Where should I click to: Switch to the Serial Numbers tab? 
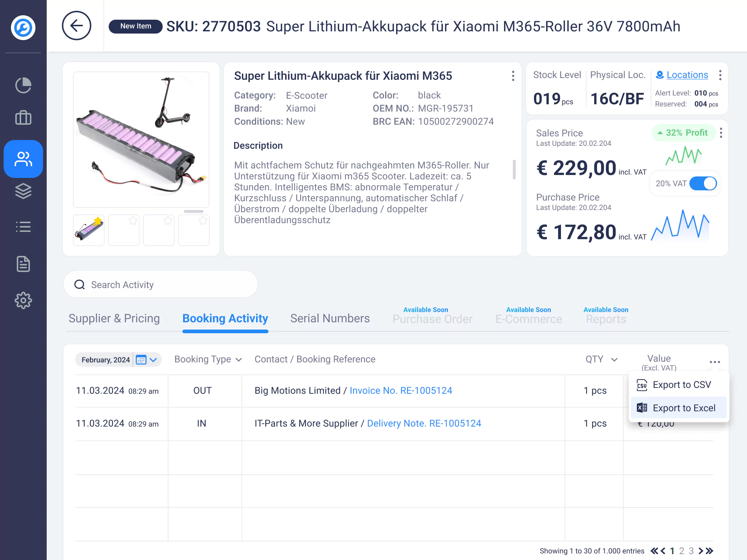tap(329, 318)
